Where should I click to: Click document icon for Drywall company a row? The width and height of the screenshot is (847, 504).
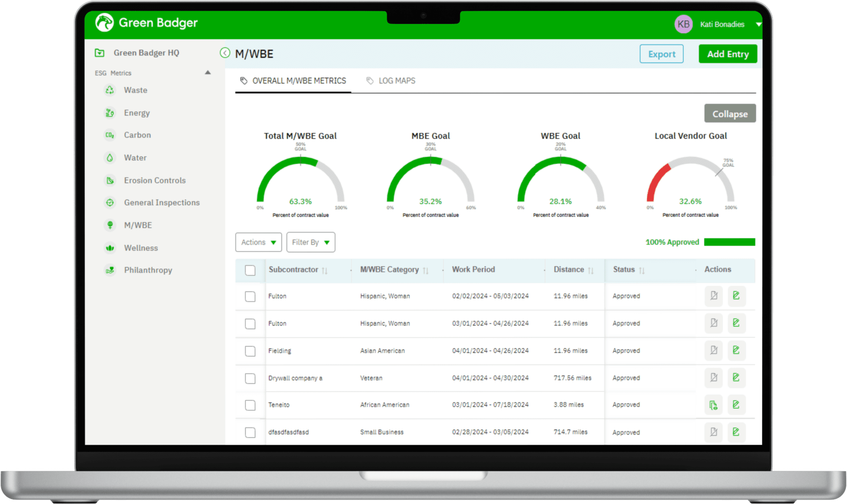click(x=713, y=378)
